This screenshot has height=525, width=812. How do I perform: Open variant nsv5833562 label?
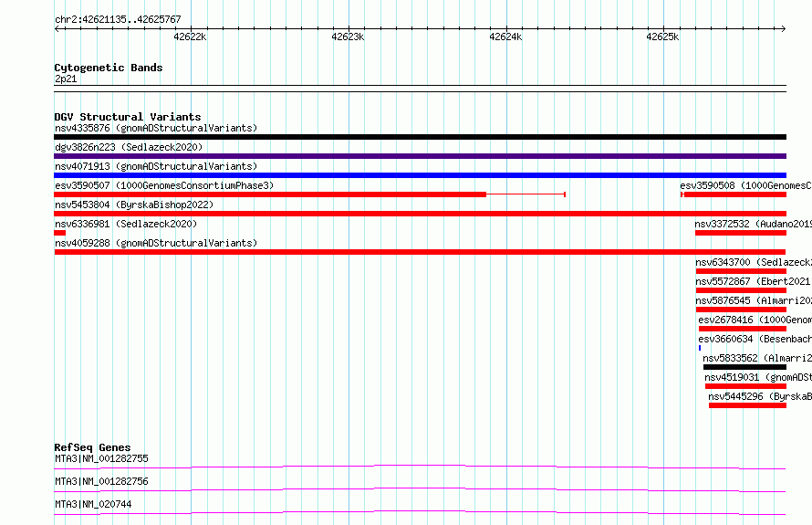tap(757, 358)
